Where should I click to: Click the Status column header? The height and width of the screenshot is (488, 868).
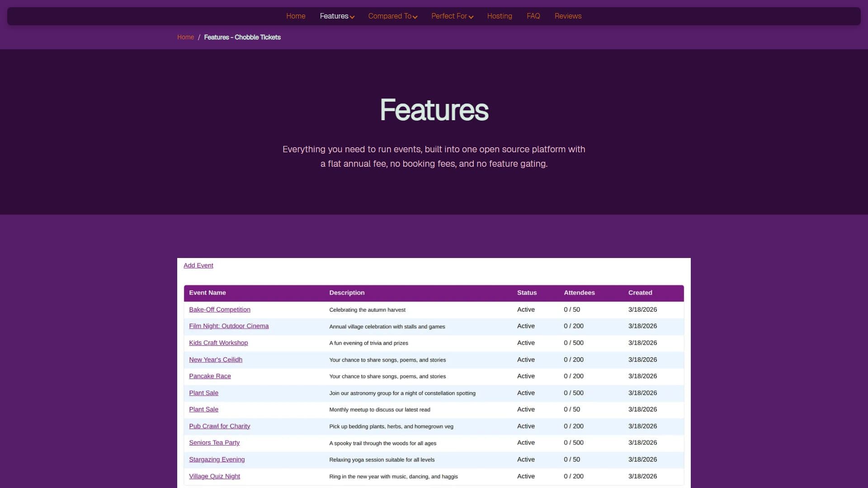click(x=527, y=293)
